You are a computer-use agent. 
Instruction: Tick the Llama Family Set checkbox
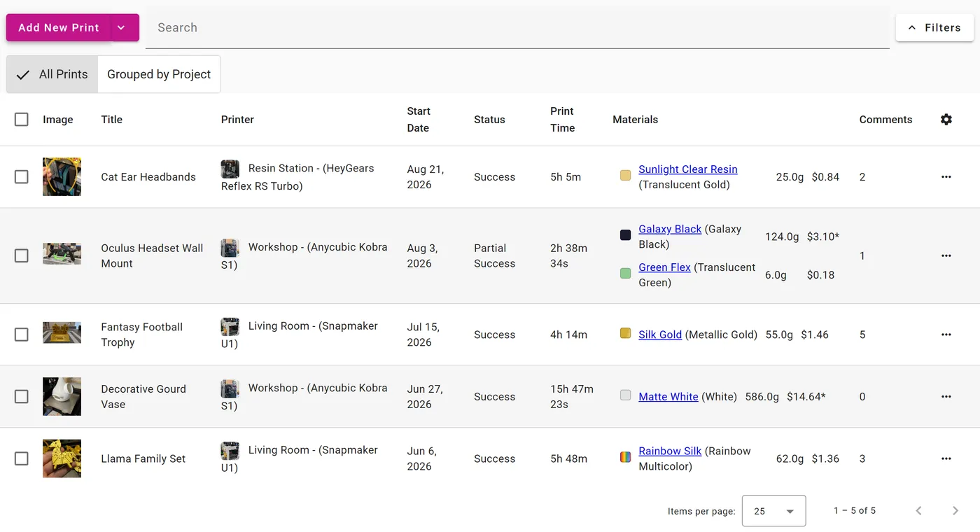pos(22,458)
